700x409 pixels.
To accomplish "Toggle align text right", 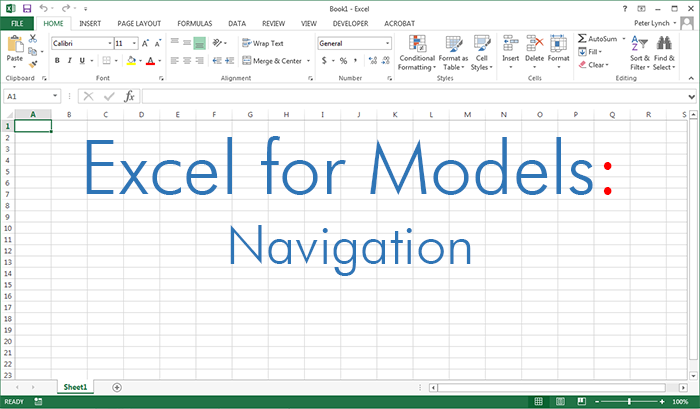I will (x=200, y=60).
